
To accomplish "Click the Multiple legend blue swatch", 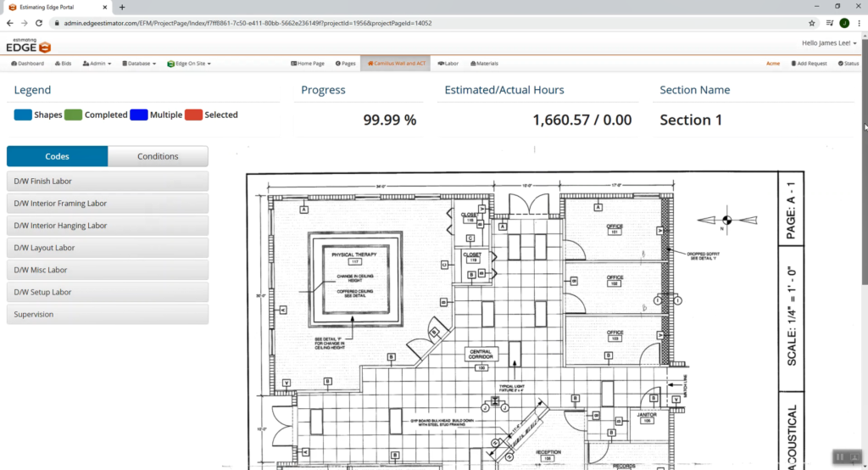I will [x=138, y=115].
